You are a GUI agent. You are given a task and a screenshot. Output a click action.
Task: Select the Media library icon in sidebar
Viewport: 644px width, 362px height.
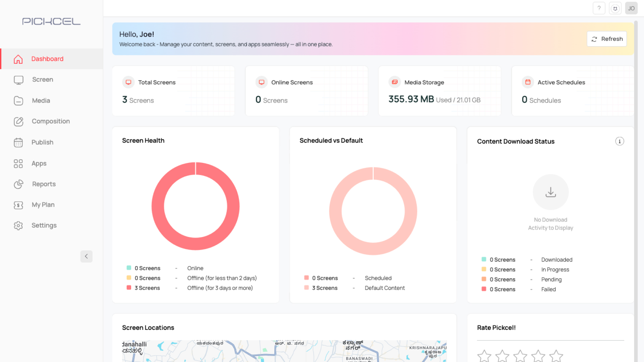[18, 101]
